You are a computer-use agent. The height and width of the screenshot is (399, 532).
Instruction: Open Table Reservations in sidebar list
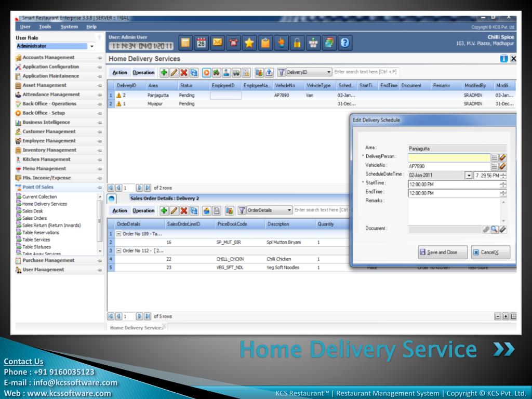41,233
